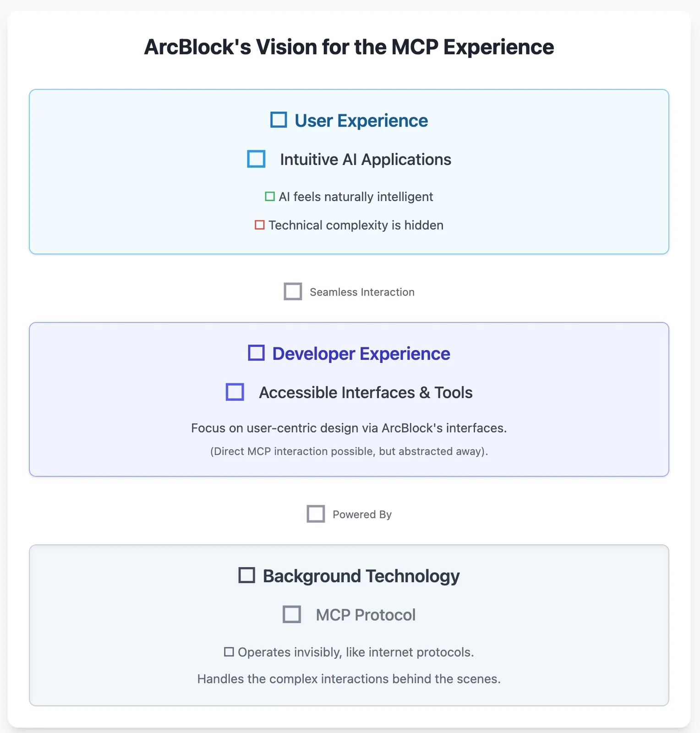Click the red icon before Technical complexity is hidden
This screenshot has height=733, width=700.
coord(260,225)
